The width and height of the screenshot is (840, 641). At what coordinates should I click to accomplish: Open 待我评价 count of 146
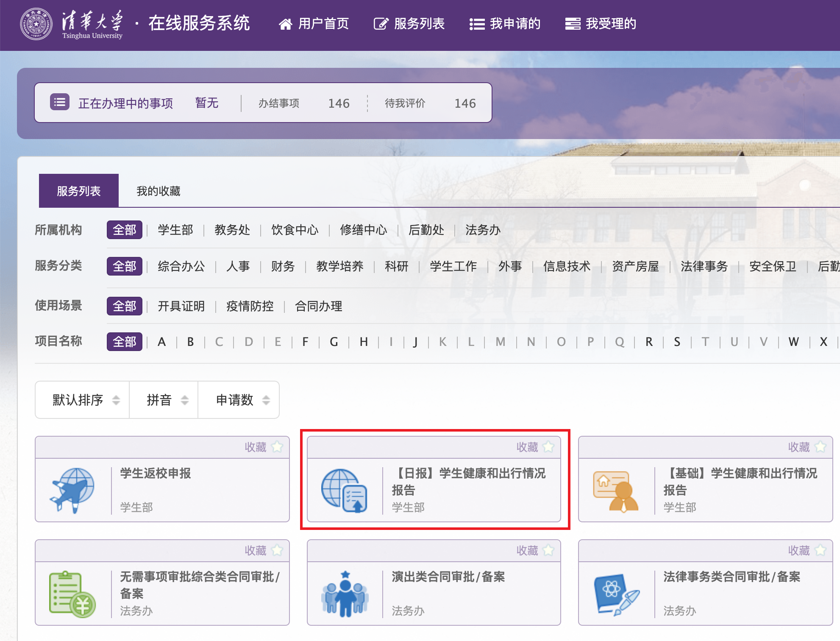coord(465,103)
